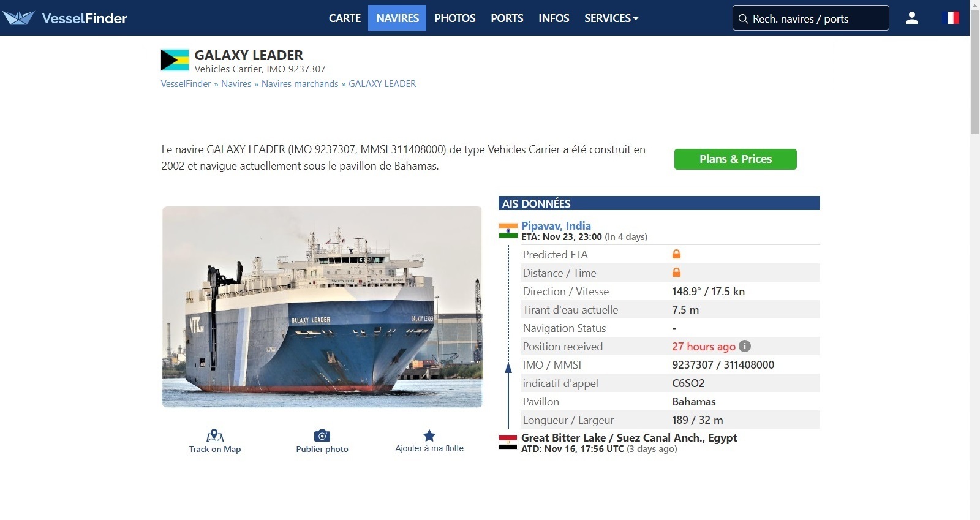980x520 pixels.
Task: Click the Position received info icon
Action: click(x=745, y=346)
